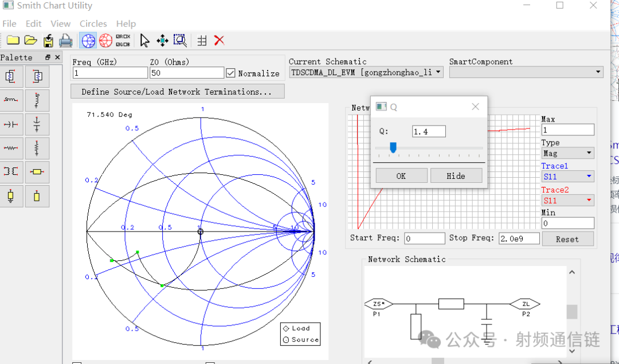This screenshot has width=619, height=364.
Task: Click the Save disk toolbar icon
Action: (x=48, y=41)
